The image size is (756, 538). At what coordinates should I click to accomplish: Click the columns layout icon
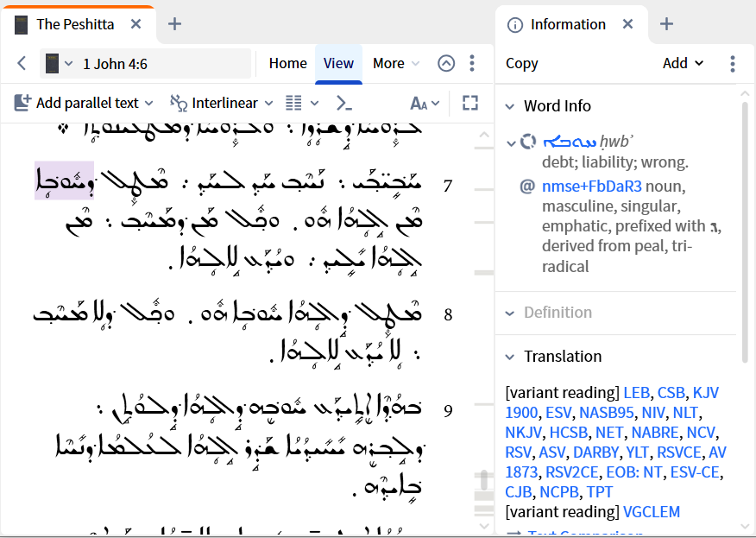coord(293,103)
